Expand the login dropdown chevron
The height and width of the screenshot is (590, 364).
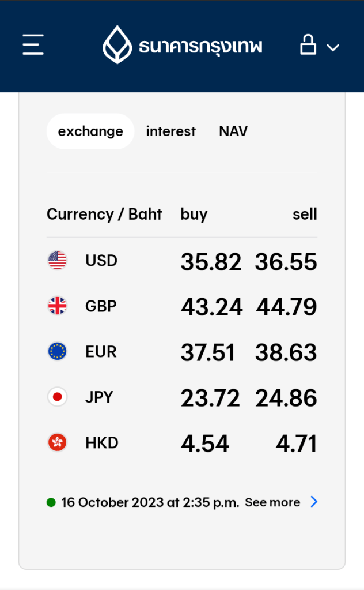click(x=333, y=47)
